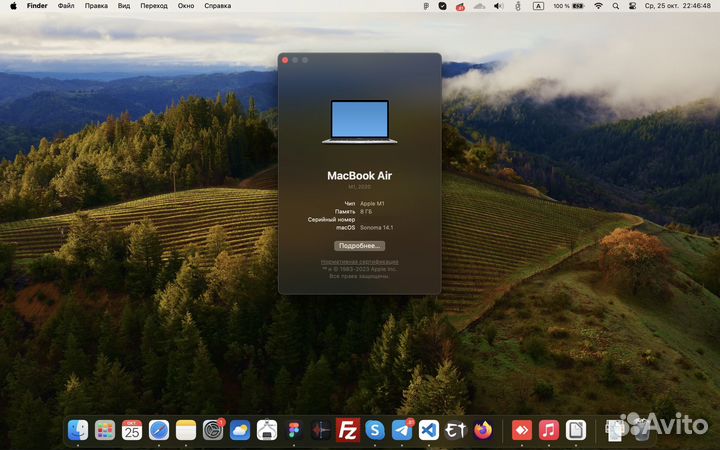Open Telegram with unread badge
This screenshot has height=450, width=720.
tap(402, 430)
